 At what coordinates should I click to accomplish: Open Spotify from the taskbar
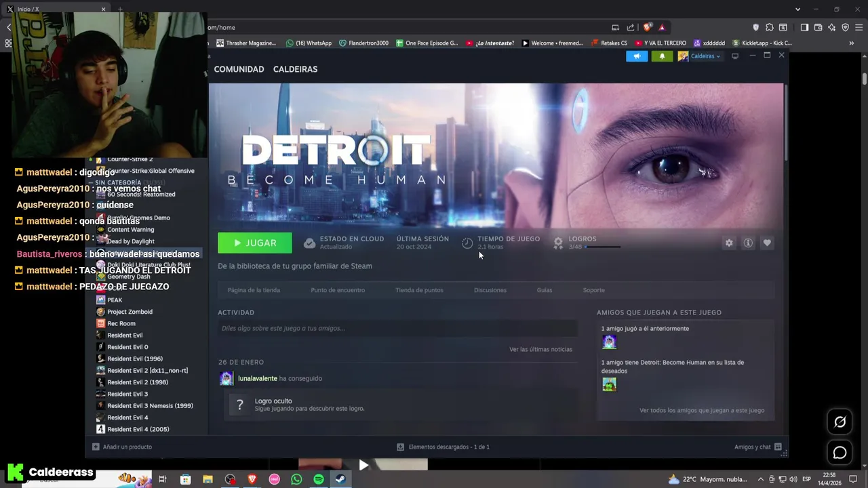pos(319,479)
